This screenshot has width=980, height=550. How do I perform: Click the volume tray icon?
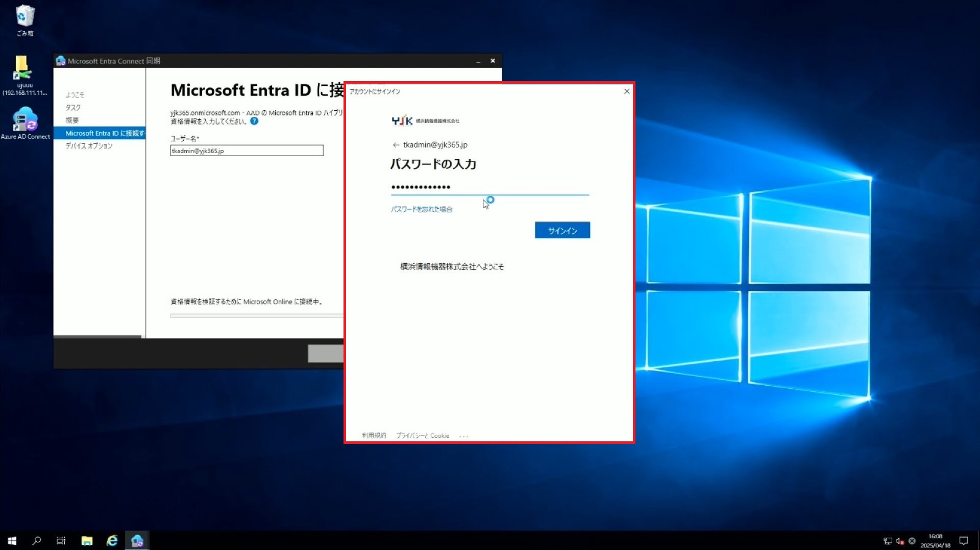(x=900, y=541)
